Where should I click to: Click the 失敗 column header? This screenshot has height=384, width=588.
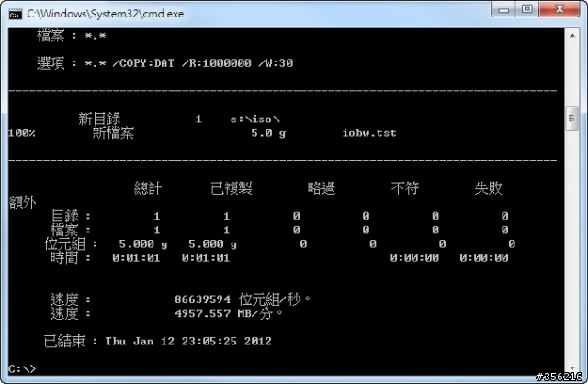click(x=488, y=188)
